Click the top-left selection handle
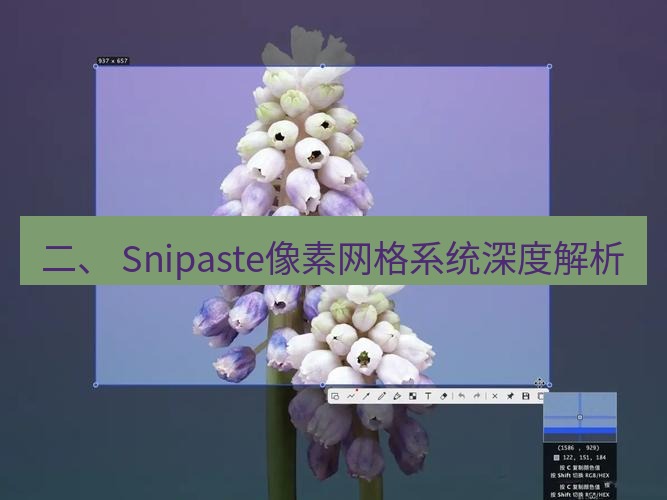Screen dimensions: 667x500 (x=95, y=66)
